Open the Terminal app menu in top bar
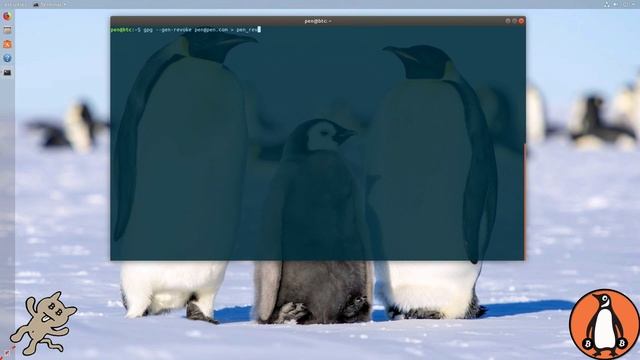640x360 pixels. [50, 4]
